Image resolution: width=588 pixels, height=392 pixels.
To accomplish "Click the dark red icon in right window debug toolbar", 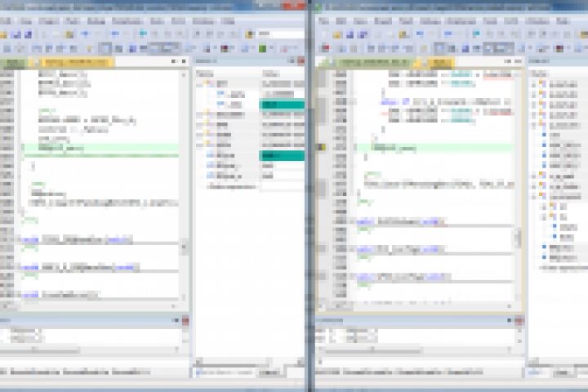I will click(559, 48).
